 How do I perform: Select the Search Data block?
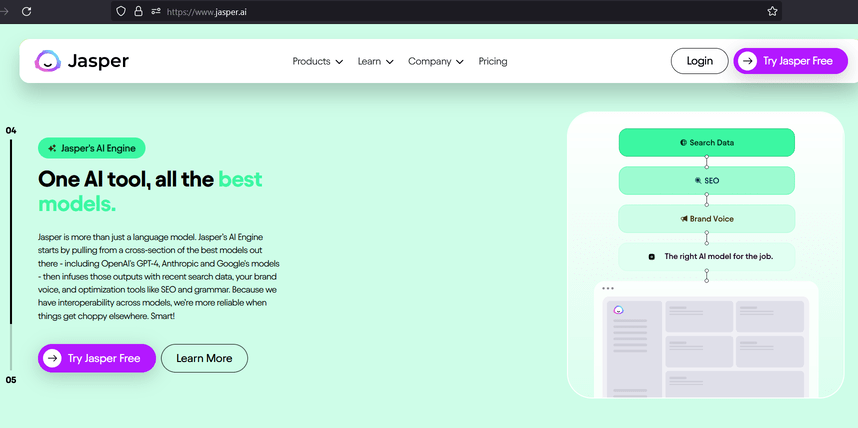pyautogui.click(x=706, y=142)
